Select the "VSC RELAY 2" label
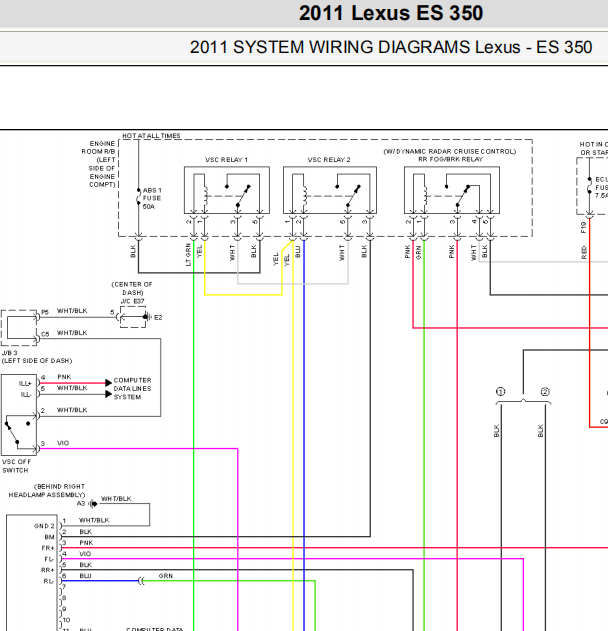The image size is (608, 631). coord(329,160)
